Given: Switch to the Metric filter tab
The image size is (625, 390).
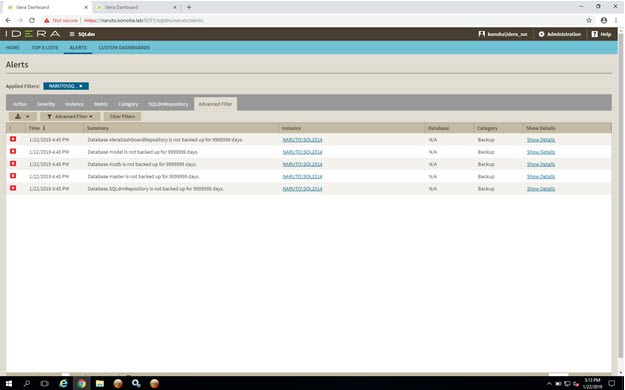Looking at the screenshot, I should tap(101, 104).
